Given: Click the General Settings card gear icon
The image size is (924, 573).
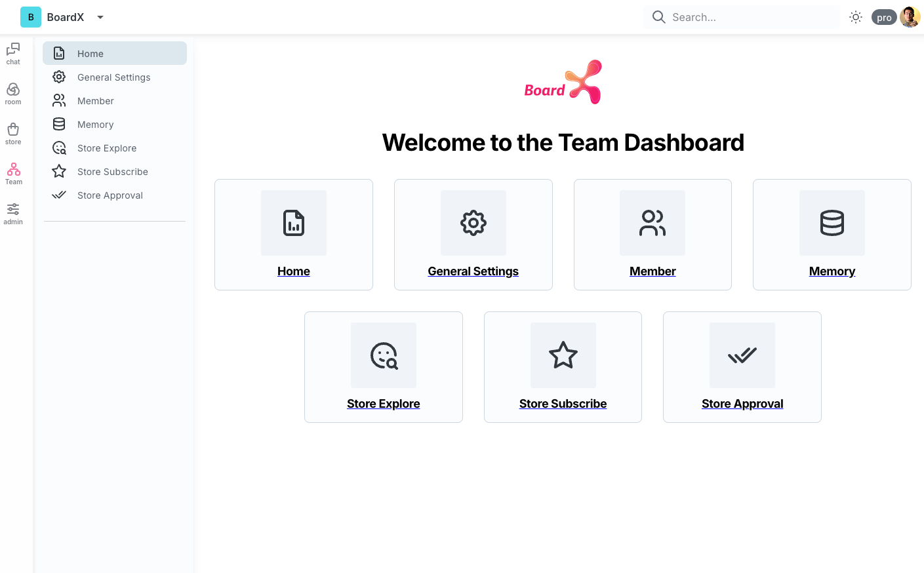Looking at the screenshot, I should point(473,223).
